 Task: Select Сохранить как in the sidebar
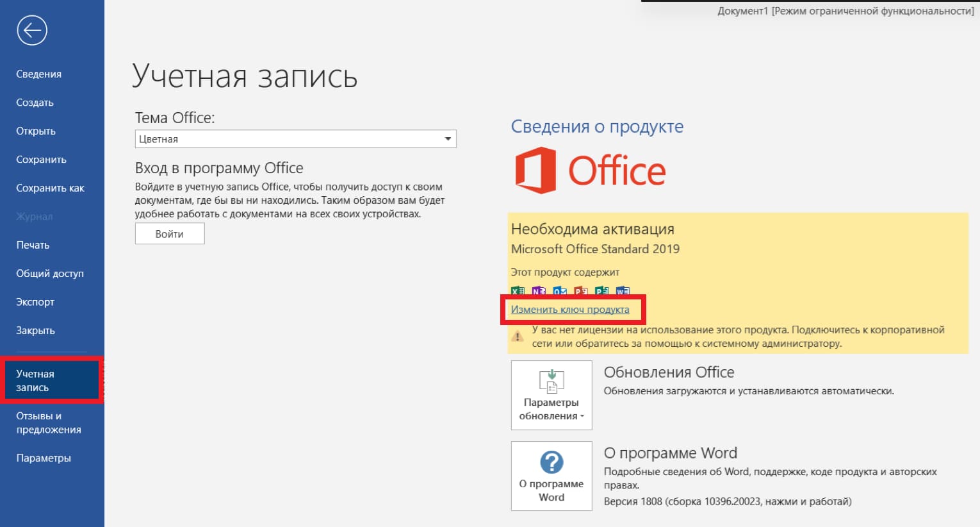point(50,188)
